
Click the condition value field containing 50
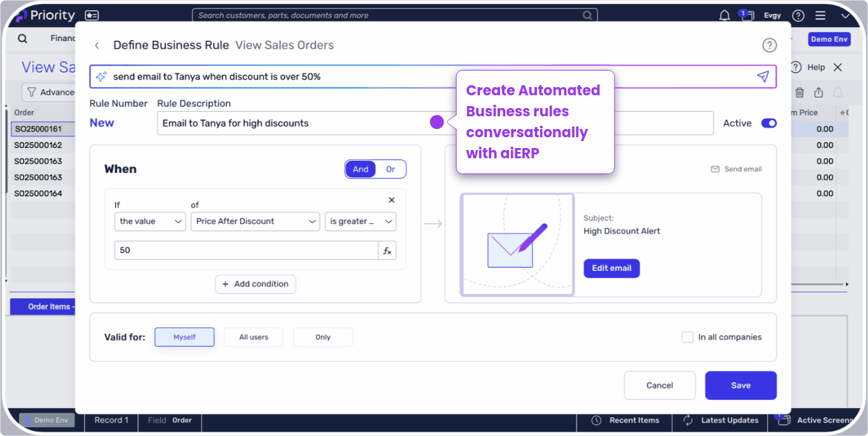246,250
